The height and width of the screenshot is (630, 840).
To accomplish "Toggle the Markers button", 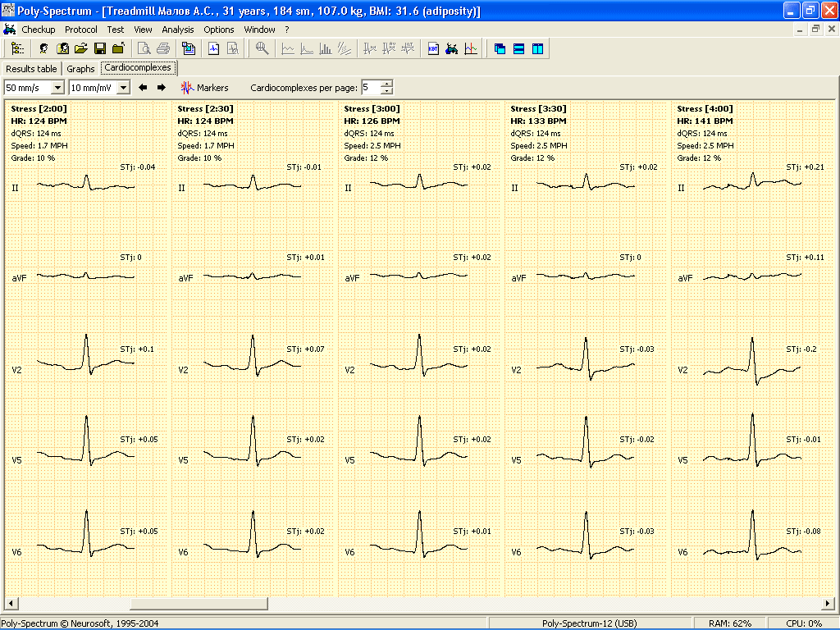I will pos(204,87).
